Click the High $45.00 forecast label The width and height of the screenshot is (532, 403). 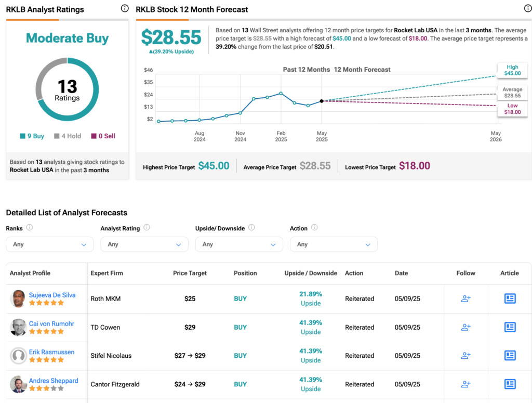[512, 70]
